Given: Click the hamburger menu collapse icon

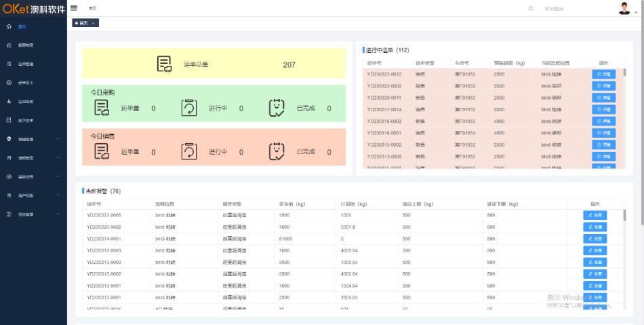Looking at the screenshot, I should click(74, 8).
